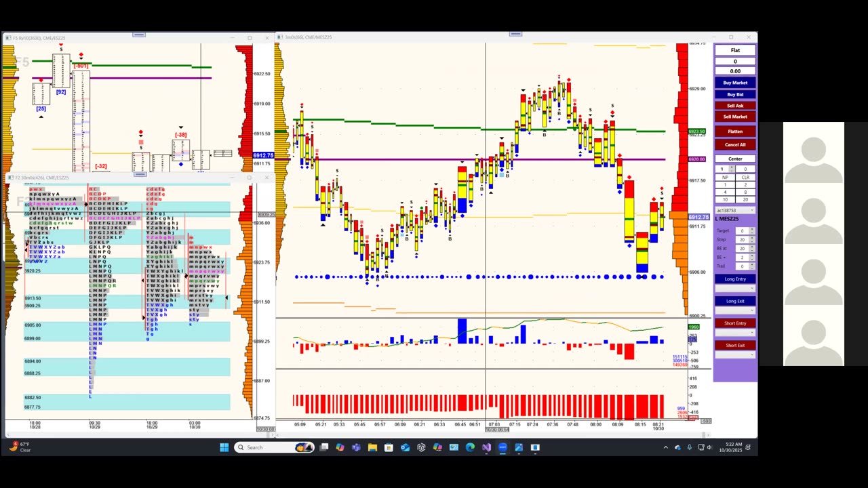Select quantity preset 20 below CLR
The height and width of the screenshot is (488, 868).
(745, 199)
